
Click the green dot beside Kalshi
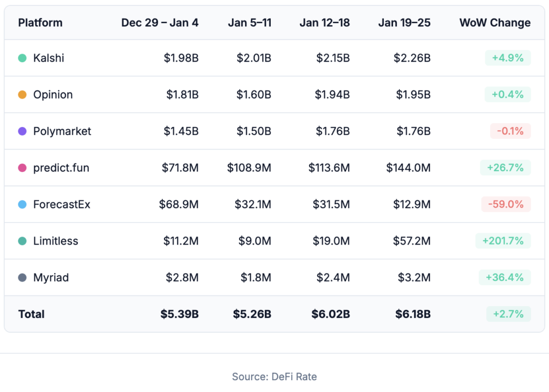tap(22, 58)
